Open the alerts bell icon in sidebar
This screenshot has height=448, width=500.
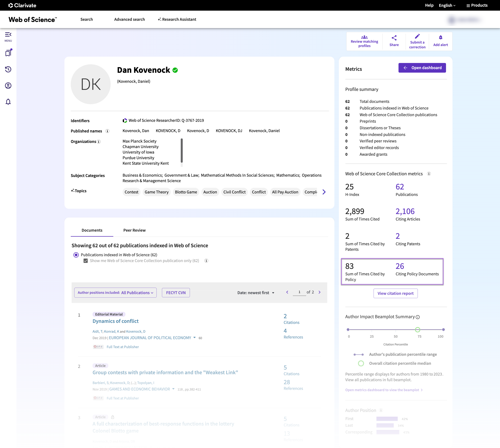click(x=8, y=102)
